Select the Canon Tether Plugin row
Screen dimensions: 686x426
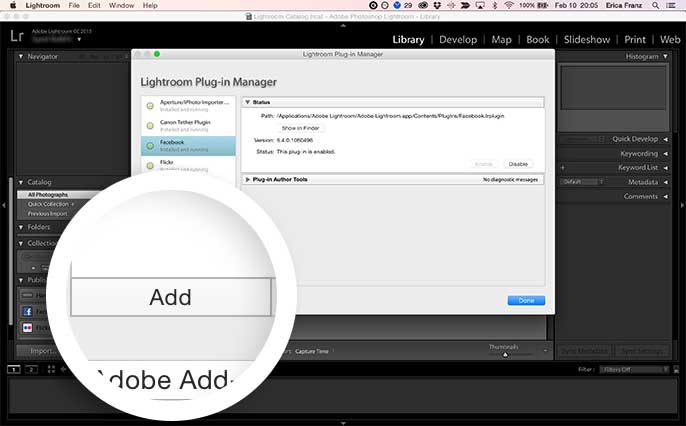point(188,126)
